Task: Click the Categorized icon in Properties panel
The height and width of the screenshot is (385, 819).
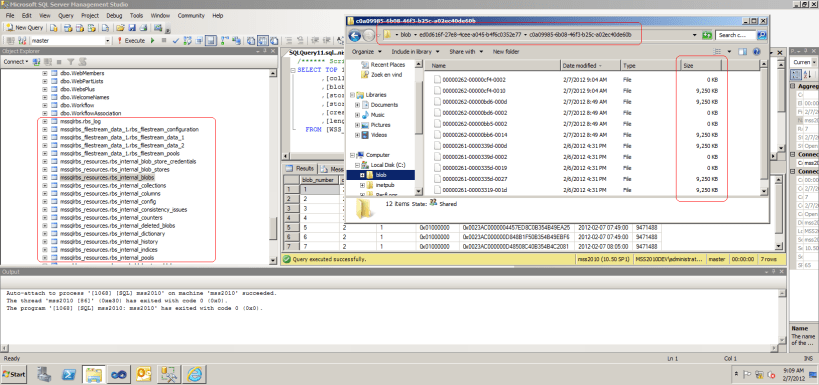Action: (795, 74)
